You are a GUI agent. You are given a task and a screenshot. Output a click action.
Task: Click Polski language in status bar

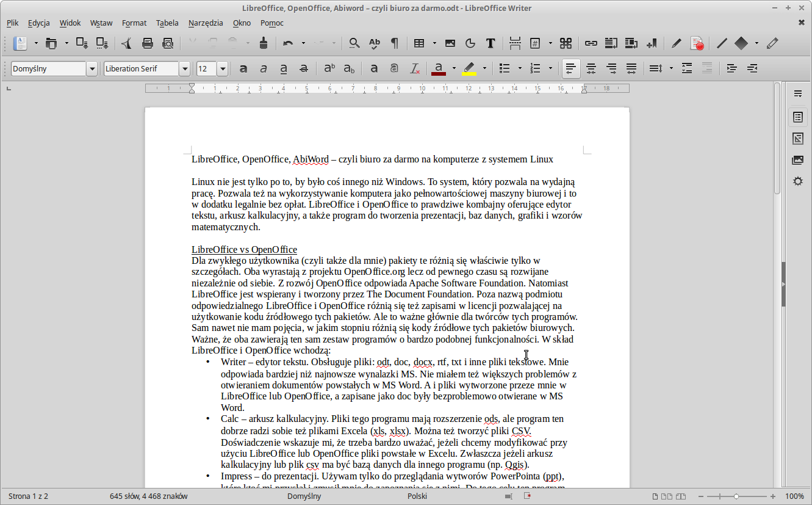(417, 496)
